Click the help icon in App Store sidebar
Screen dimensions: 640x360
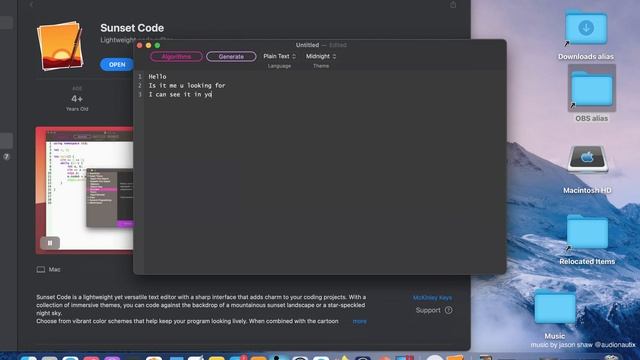pos(7,156)
